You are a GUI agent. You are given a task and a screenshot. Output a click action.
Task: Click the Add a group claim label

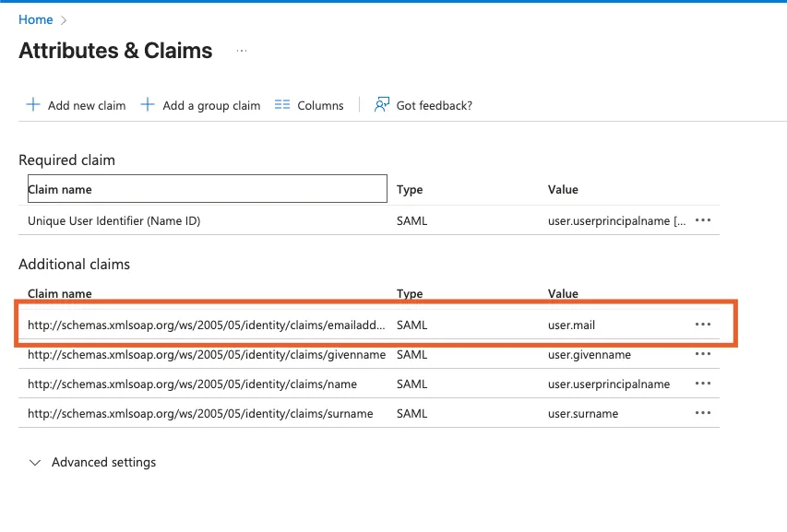[211, 106]
